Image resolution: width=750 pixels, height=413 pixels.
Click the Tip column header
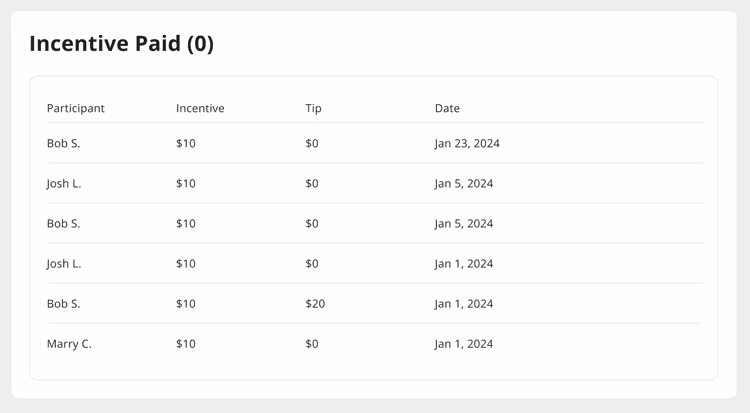click(x=313, y=109)
